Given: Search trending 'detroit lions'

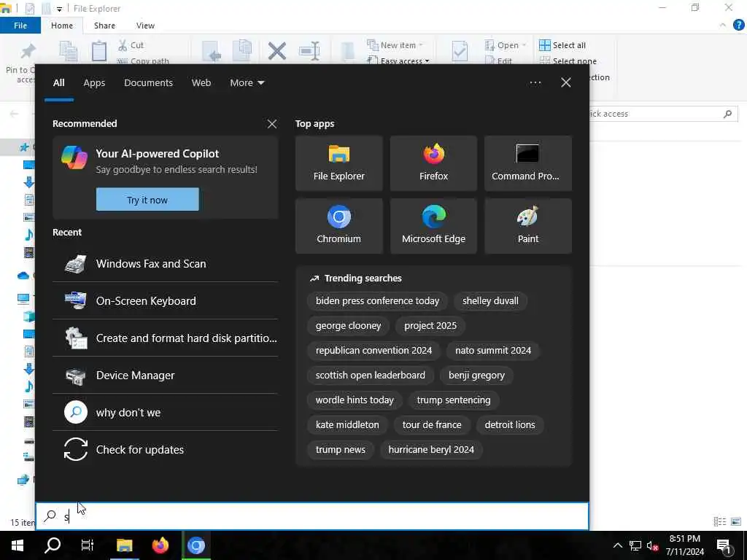Looking at the screenshot, I should 510,425.
